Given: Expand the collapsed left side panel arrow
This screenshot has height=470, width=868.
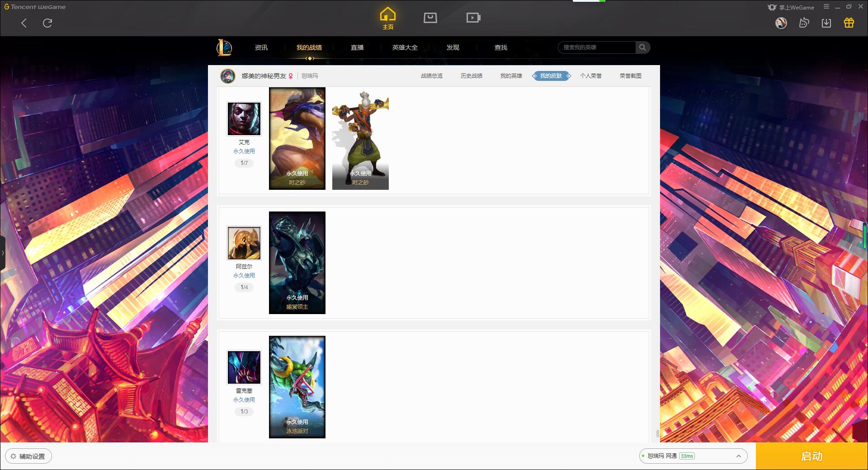Looking at the screenshot, I should pyautogui.click(x=3, y=253).
